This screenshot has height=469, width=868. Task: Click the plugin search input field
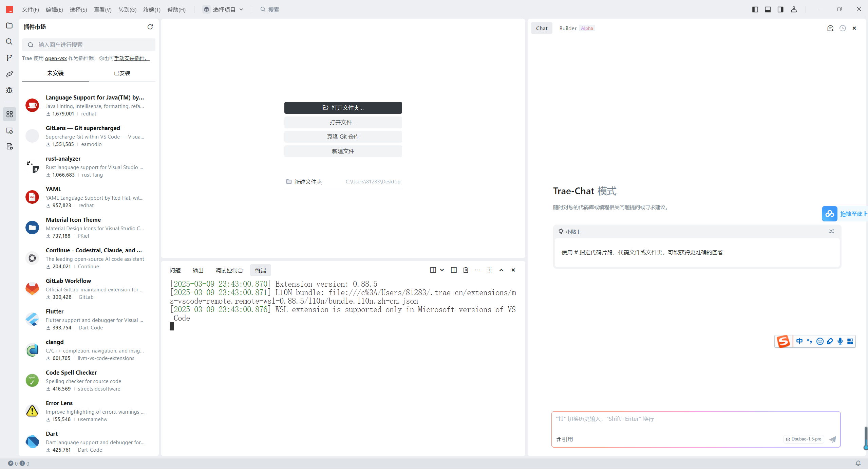click(x=89, y=45)
